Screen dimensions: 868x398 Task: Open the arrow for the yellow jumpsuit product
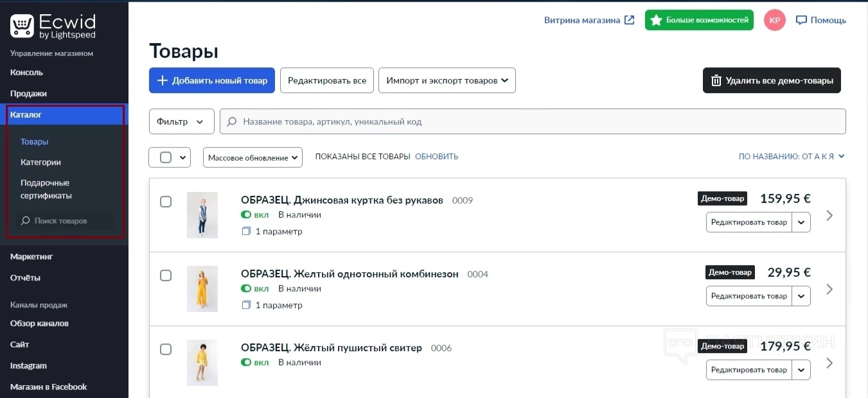coord(829,289)
